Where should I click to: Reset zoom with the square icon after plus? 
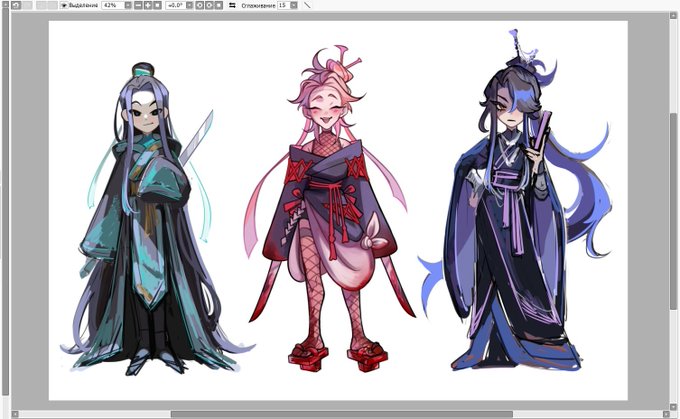[157, 5]
